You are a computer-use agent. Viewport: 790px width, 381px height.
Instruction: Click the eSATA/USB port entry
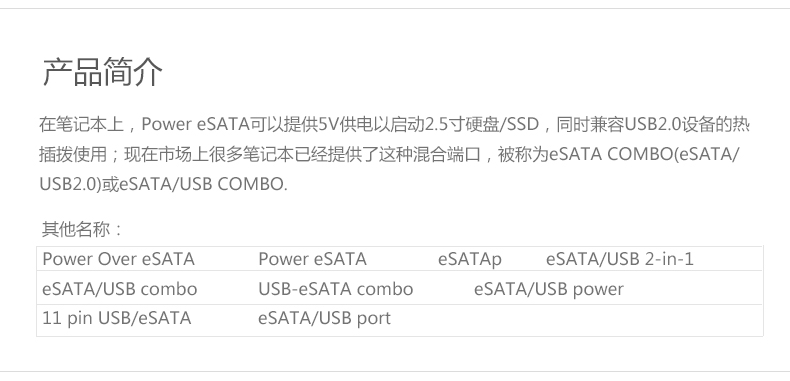(x=324, y=318)
